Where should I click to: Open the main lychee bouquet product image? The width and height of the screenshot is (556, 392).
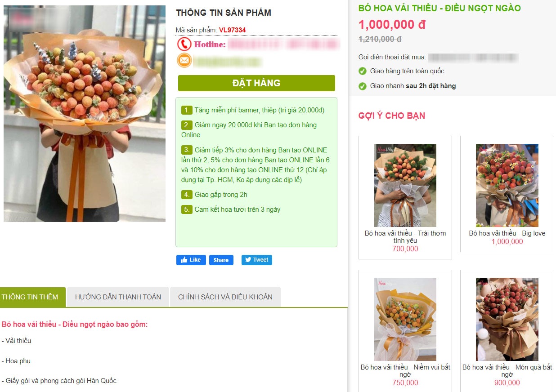coord(85,114)
